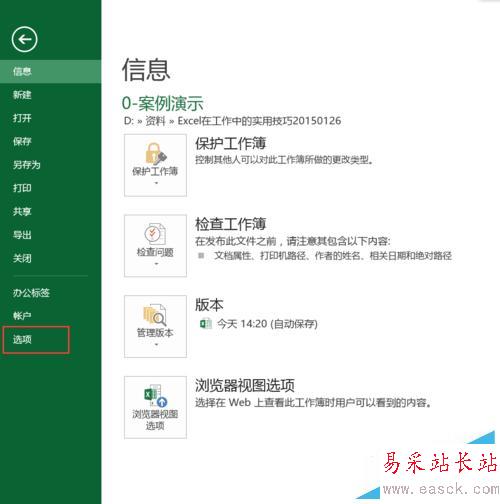The height and width of the screenshot is (504, 500).
Task: Click the 版本 heading
Action: (x=209, y=305)
